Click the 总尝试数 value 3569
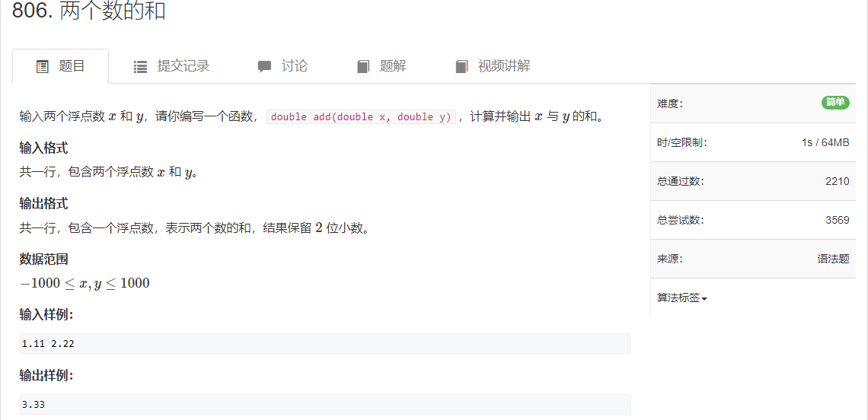This screenshot has height=420, width=868. point(837,220)
